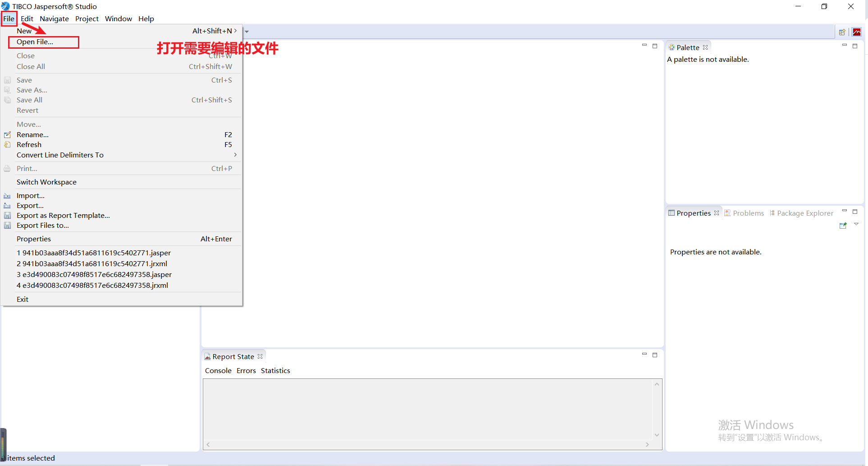Click the Rename... menu entry

[x=122, y=134]
